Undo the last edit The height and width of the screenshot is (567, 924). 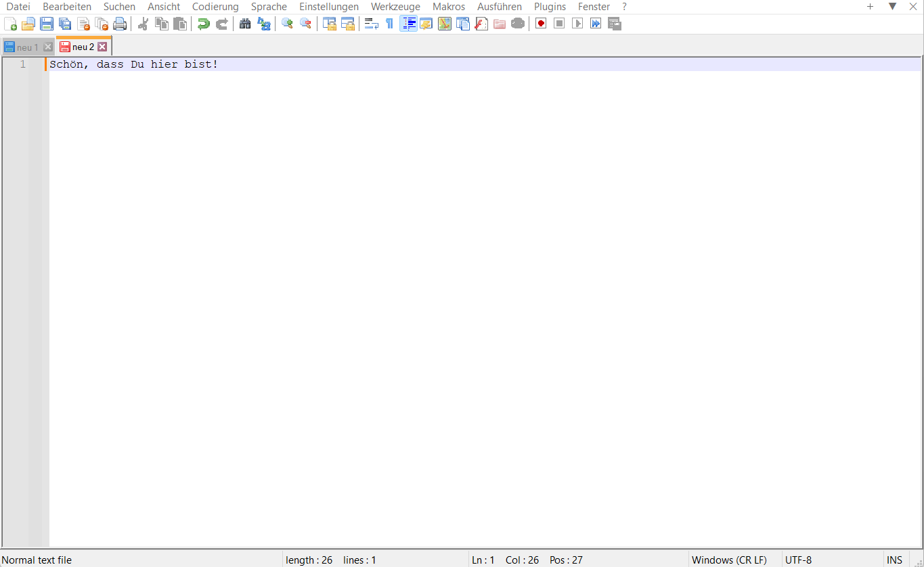tap(202, 23)
